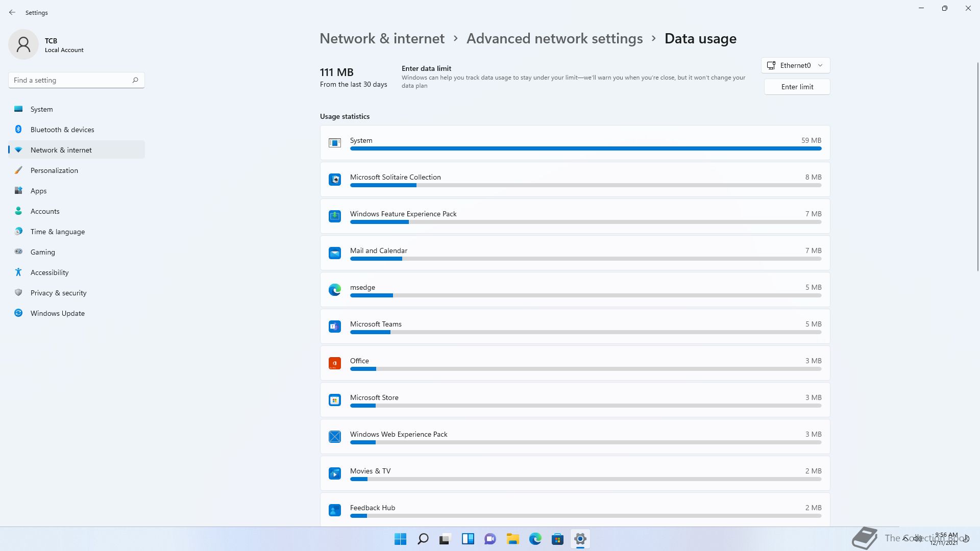980x551 pixels.
Task: Click the TCB user avatar icon
Action: point(23,44)
